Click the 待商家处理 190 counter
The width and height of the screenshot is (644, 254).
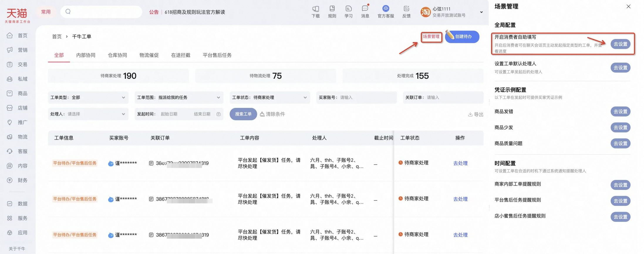tap(118, 76)
